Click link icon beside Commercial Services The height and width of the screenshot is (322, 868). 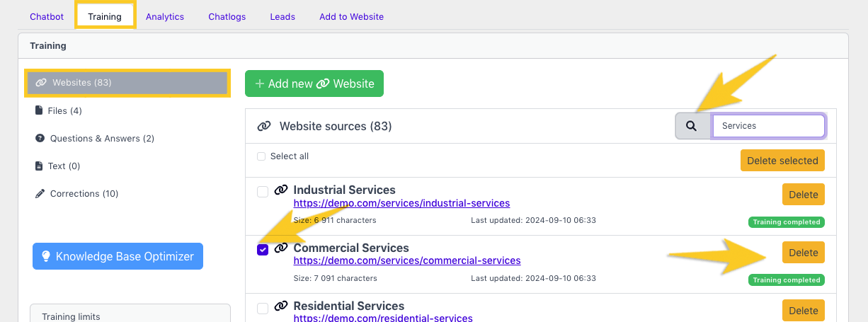[x=281, y=248]
